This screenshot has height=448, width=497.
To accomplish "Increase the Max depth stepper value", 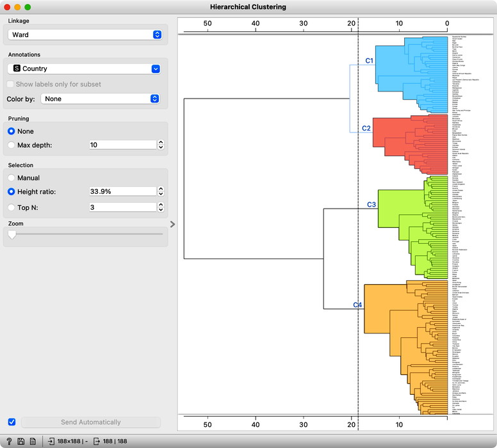I will pyautogui.click(x=161, y=143).
